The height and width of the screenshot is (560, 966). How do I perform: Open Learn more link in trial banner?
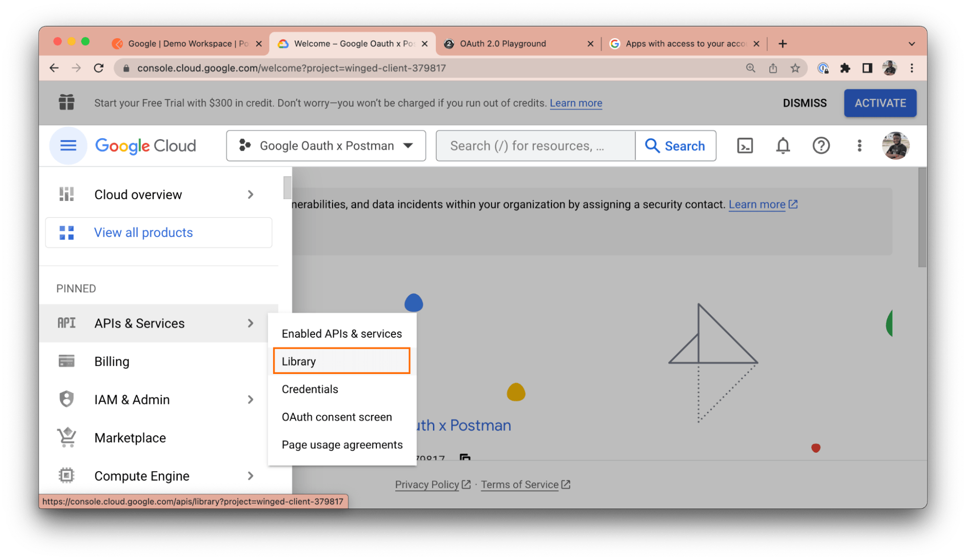[x=576, y=103]
